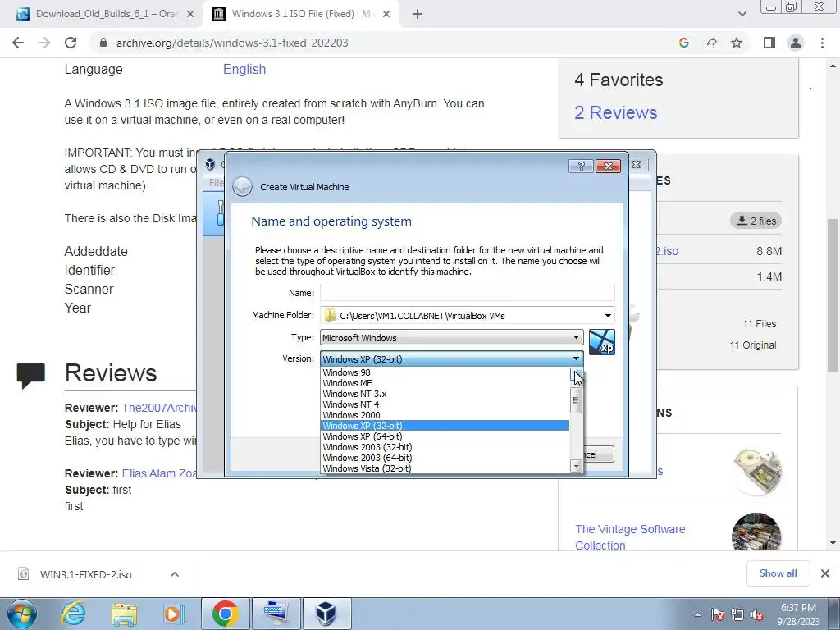Open the 2 Reviews link
840x630 pixels.
pyautogui.click(x=615, y=112)
